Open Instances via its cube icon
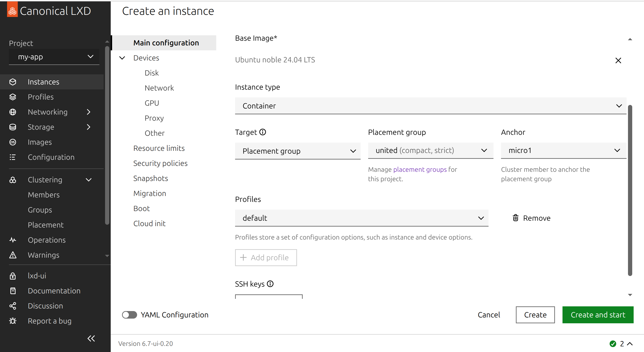The width and height of the screenshot is (644, 352). point(12,82)
